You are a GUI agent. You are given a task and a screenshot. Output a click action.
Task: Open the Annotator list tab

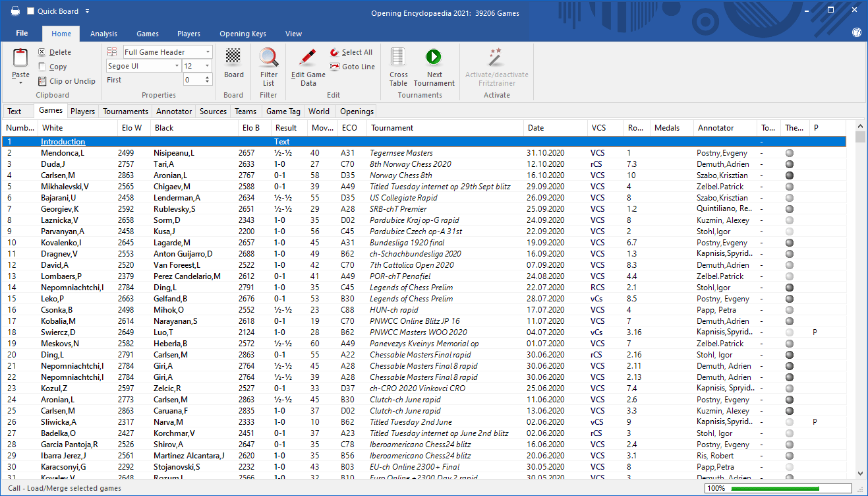174,111
